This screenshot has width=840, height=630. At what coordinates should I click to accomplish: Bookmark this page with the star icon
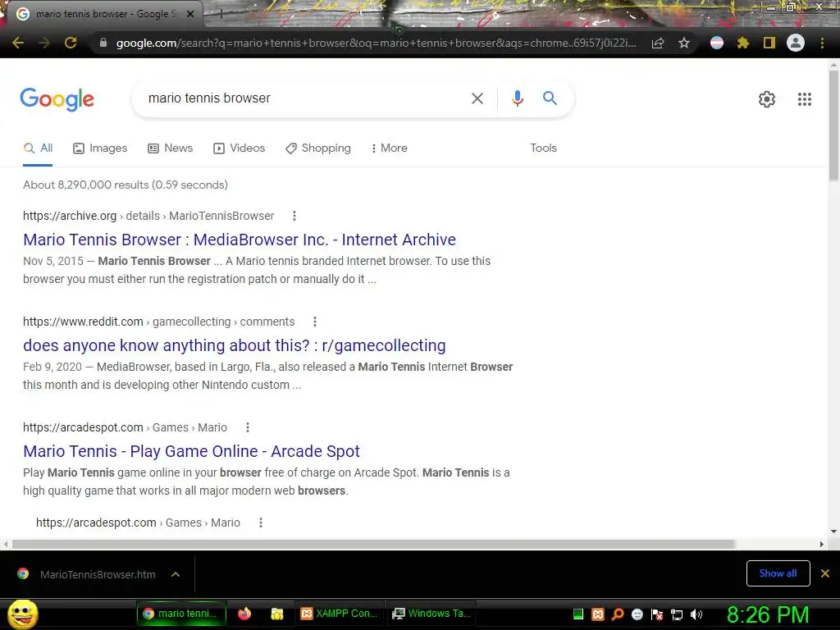click(683, 43)
